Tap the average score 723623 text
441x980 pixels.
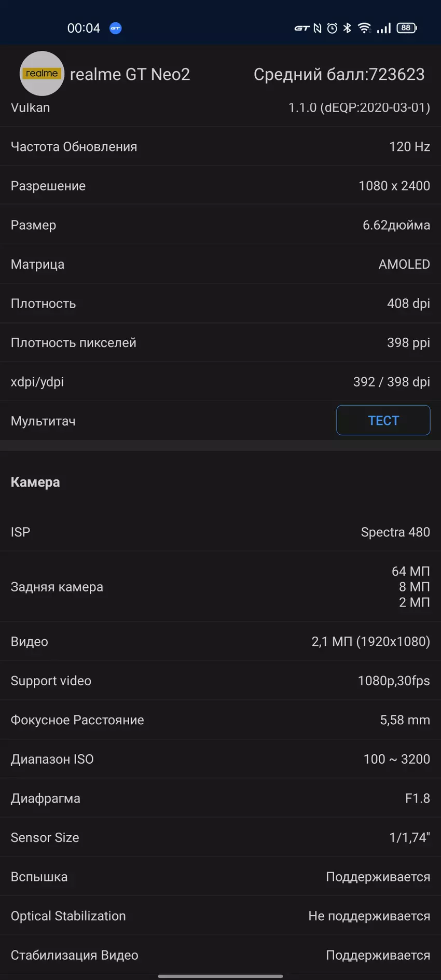tap(339, 75)
